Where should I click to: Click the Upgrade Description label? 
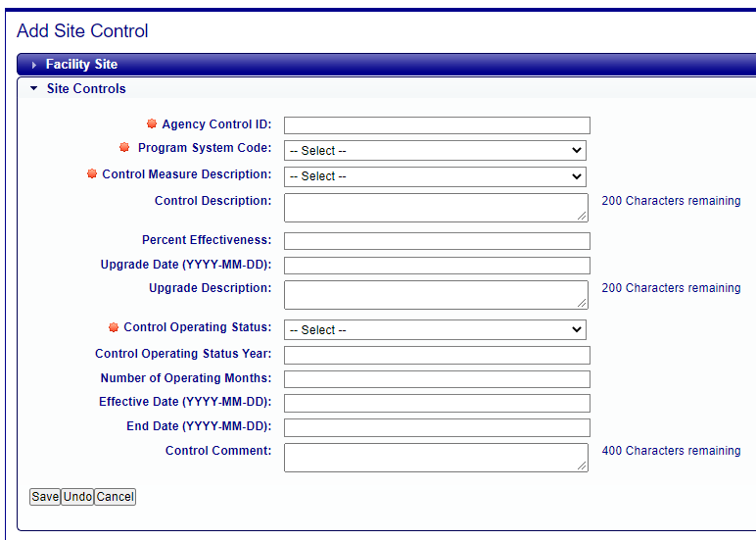pyautogui.click(x=211, y=288)
